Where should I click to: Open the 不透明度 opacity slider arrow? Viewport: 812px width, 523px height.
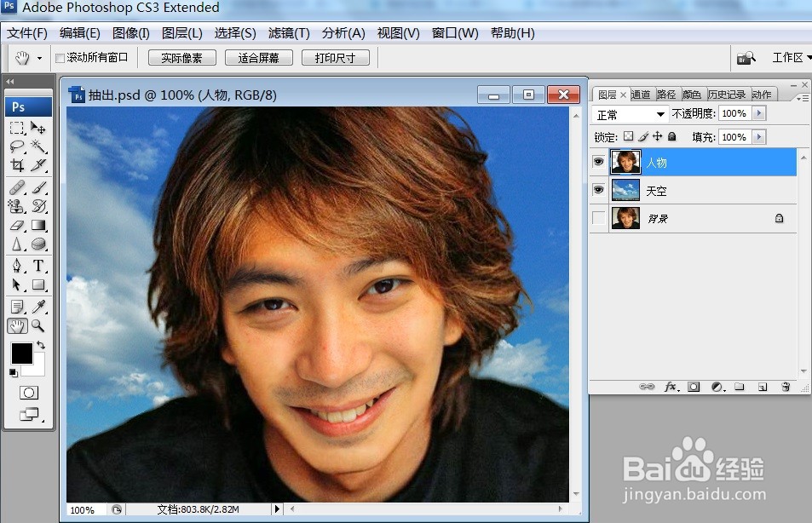click(x=759, y=113)
